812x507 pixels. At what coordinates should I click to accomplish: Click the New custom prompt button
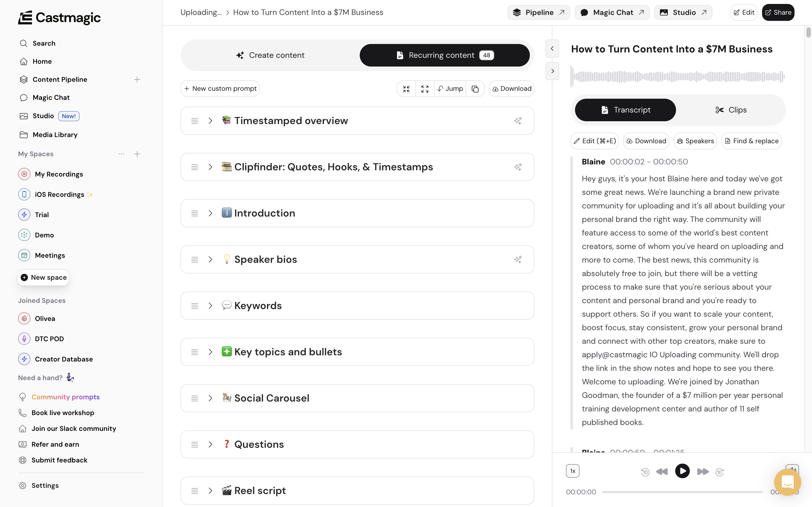coord(220,89)
